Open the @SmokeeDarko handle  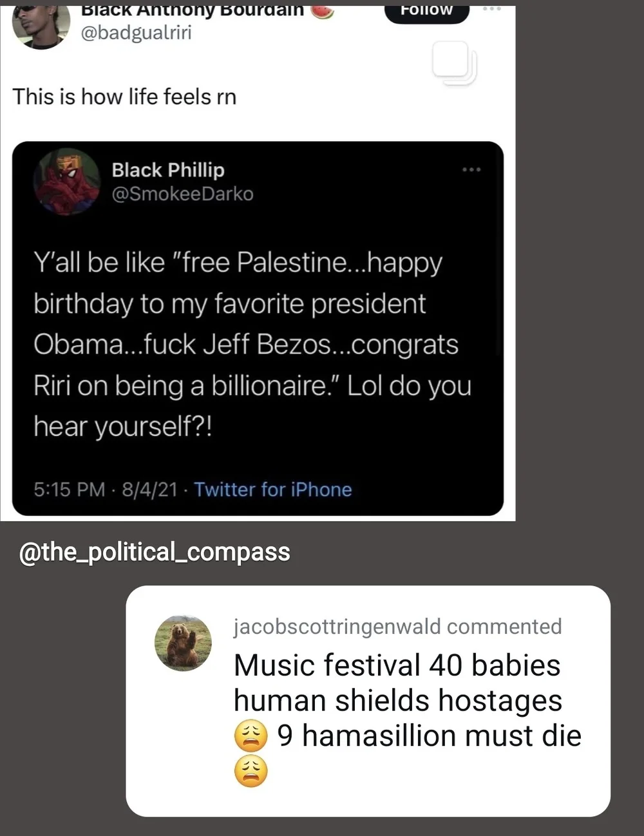click(x=182, y=194)
